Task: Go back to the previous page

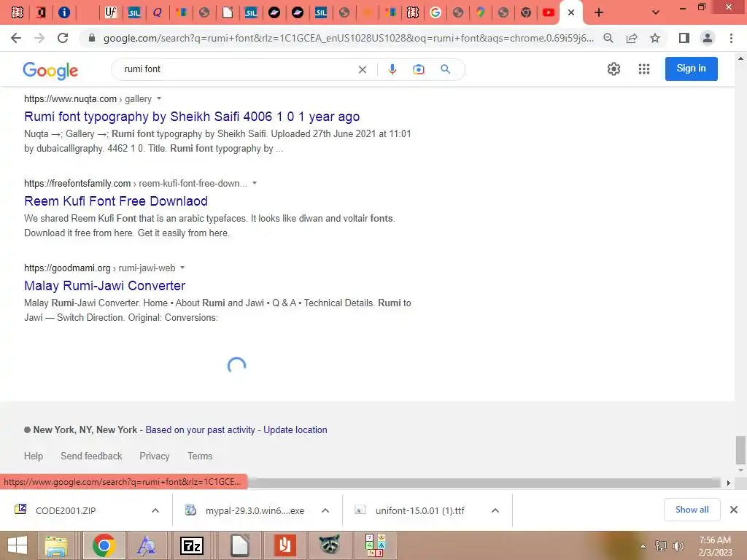Action: (16, 38)
